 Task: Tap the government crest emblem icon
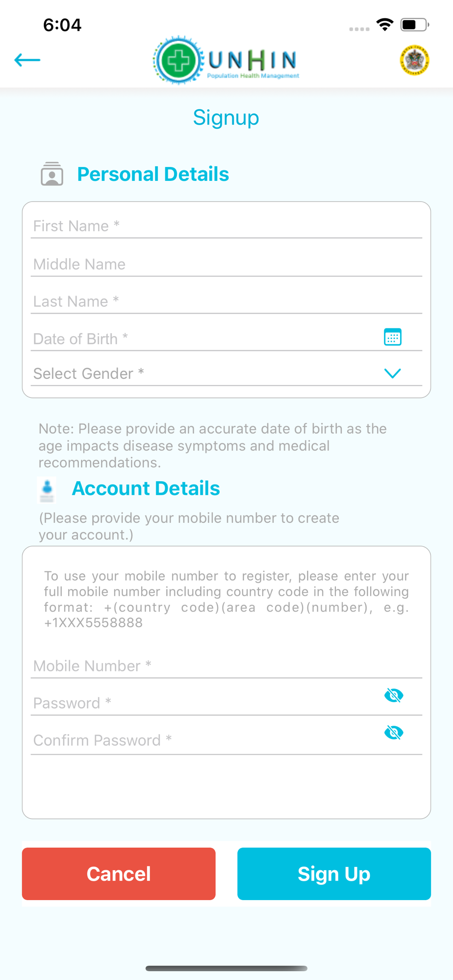pos(414,61)
